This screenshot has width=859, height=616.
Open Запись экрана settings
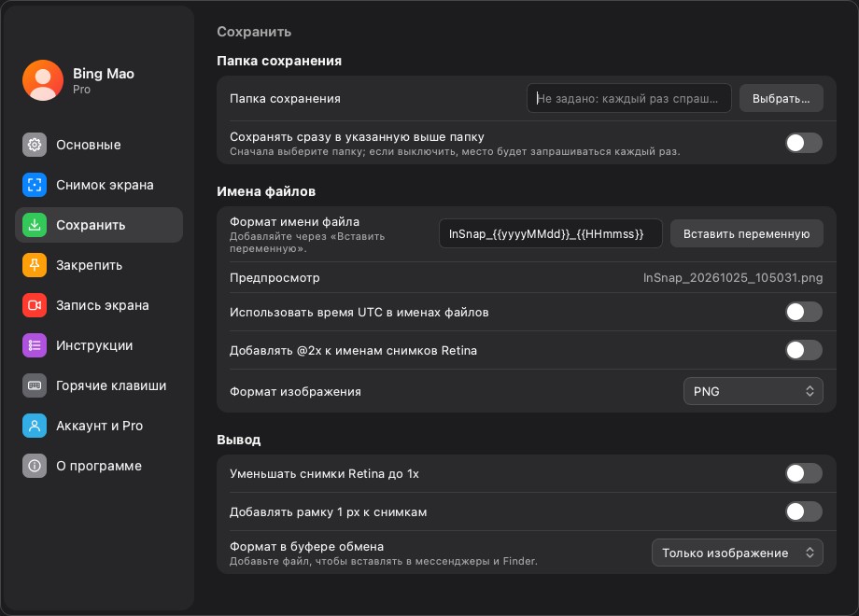tap(99, 305)
